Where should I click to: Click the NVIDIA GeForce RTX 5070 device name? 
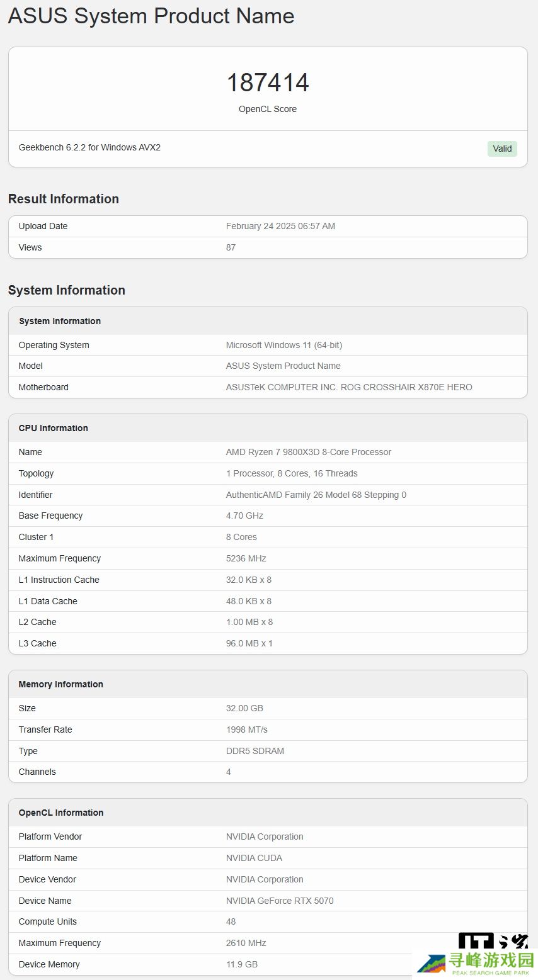coord(280,901)
